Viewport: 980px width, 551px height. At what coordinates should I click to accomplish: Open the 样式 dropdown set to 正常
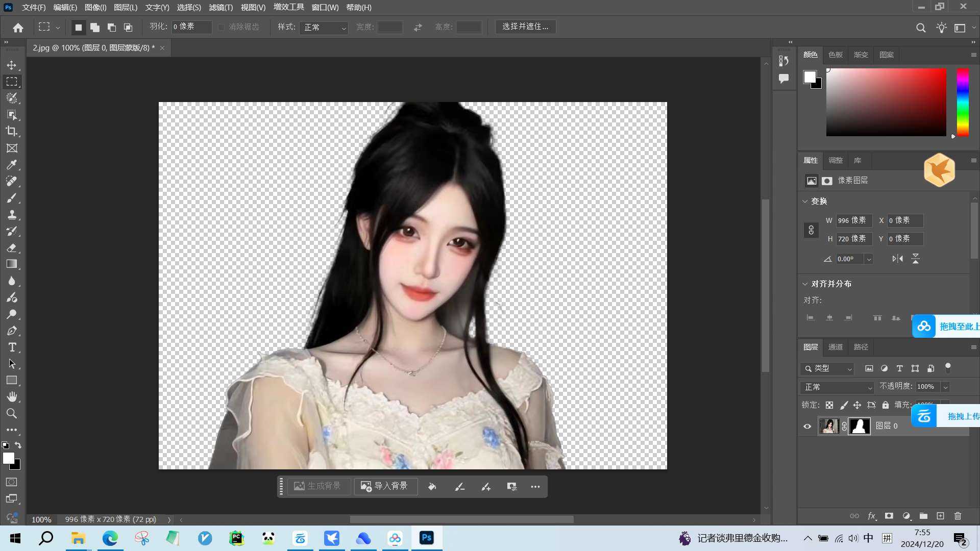tap(324, 27)
